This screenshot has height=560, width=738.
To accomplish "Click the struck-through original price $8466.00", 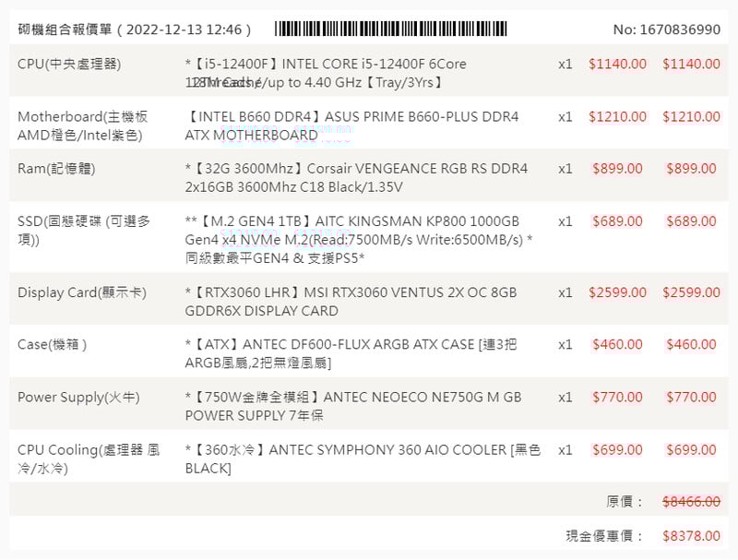I will click(691, 502).
